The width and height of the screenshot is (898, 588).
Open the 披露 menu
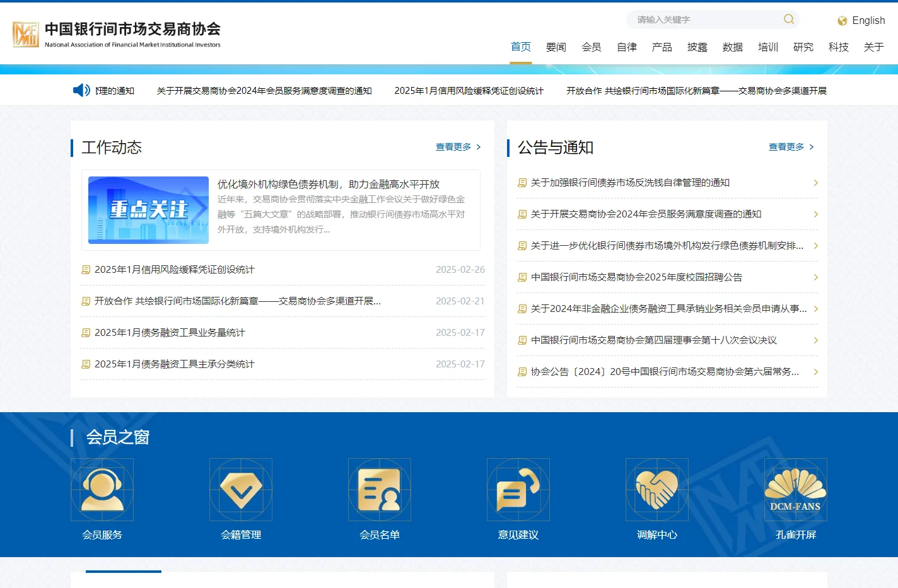[x=697, y=47]
